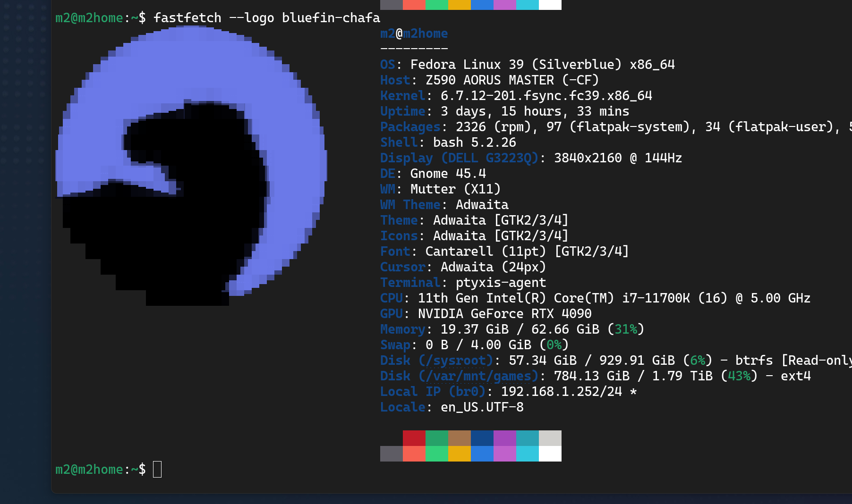
Task: Click the green '6%' disk percentage
Action: pos(698,361)
